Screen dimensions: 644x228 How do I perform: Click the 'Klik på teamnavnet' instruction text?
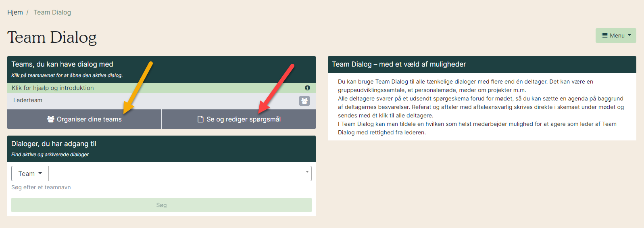[x=67, y=75]
